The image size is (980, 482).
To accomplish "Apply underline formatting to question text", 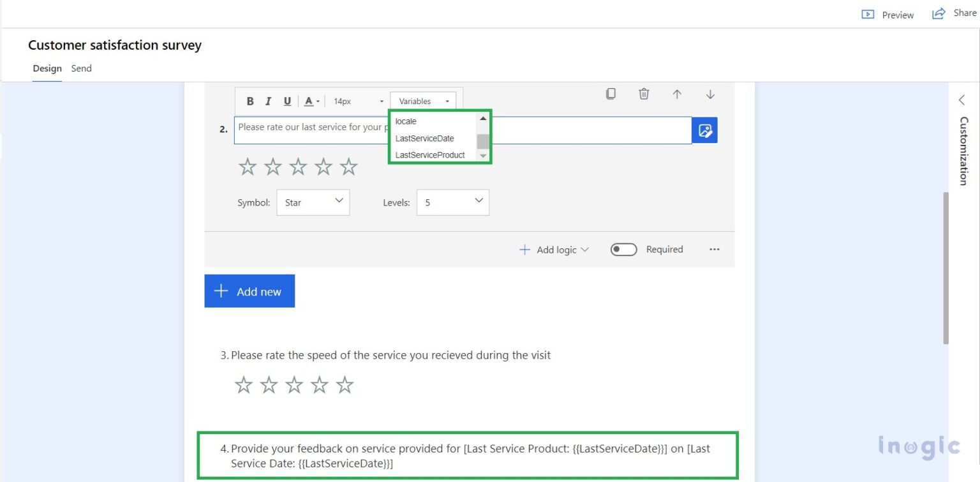I will [x=287, y=101].
